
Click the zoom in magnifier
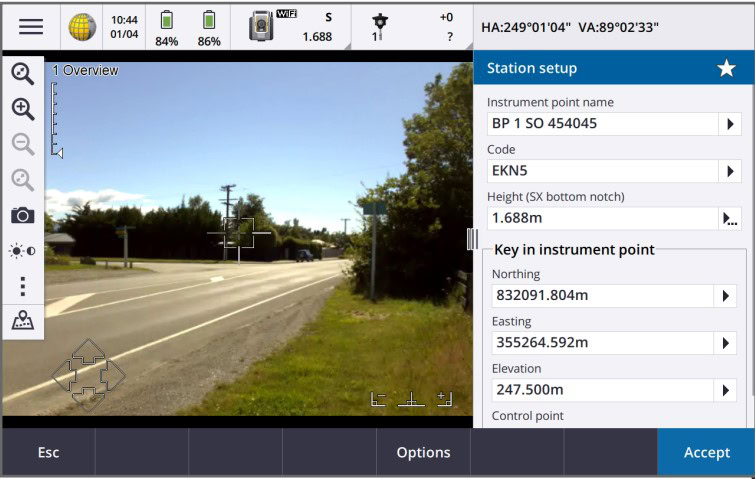(x=23, y=109)
